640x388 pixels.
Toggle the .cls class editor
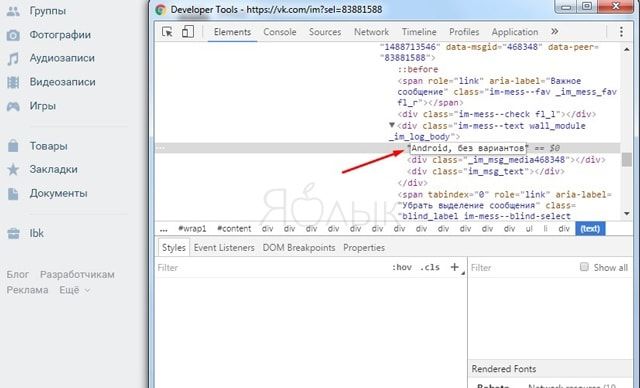click(430, 267)
